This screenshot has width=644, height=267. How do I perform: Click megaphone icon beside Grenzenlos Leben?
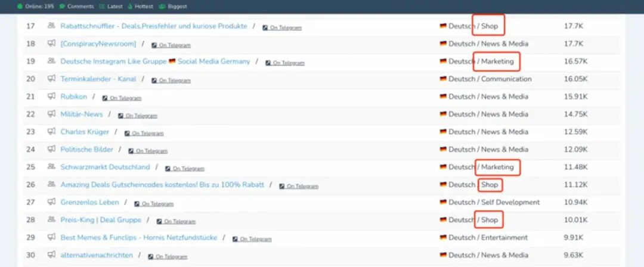pyautogui.click(x=51, y=202)
